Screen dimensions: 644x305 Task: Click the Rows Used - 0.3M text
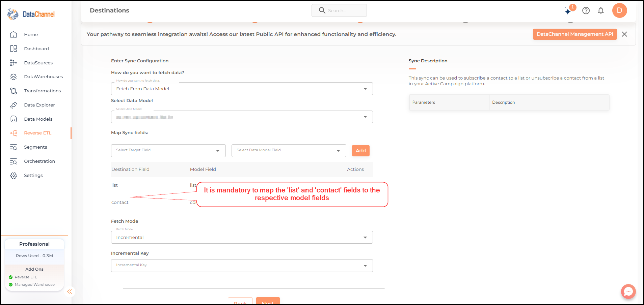[x=34, y=256]
